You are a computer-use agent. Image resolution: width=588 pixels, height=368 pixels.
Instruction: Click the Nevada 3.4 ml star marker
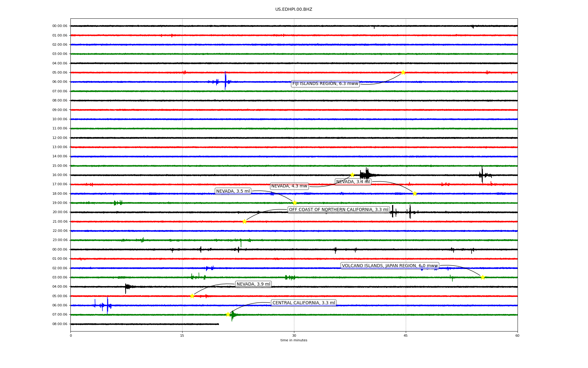[415, 194]
